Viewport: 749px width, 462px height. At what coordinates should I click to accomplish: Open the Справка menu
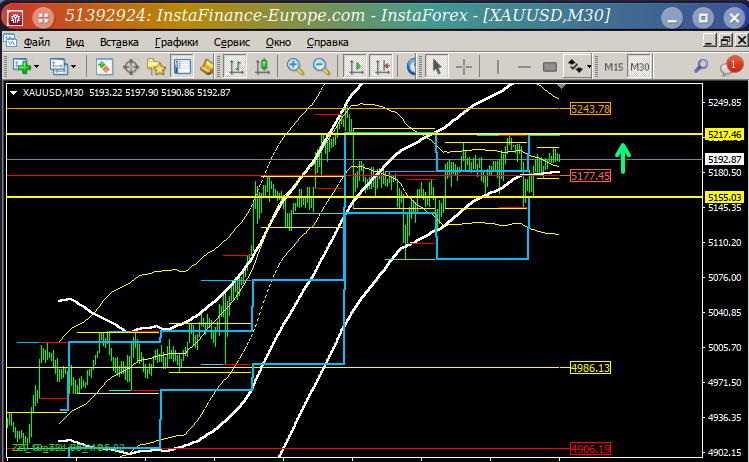point(327,42)
